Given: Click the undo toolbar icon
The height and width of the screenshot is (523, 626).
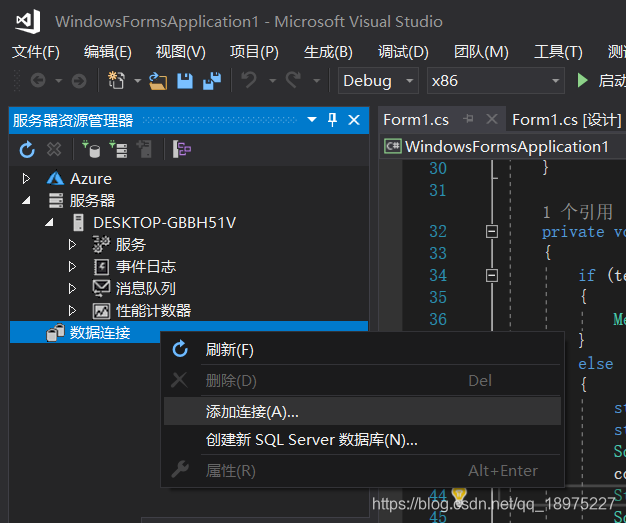Looking at the screenshot, I should pos(250,80).
